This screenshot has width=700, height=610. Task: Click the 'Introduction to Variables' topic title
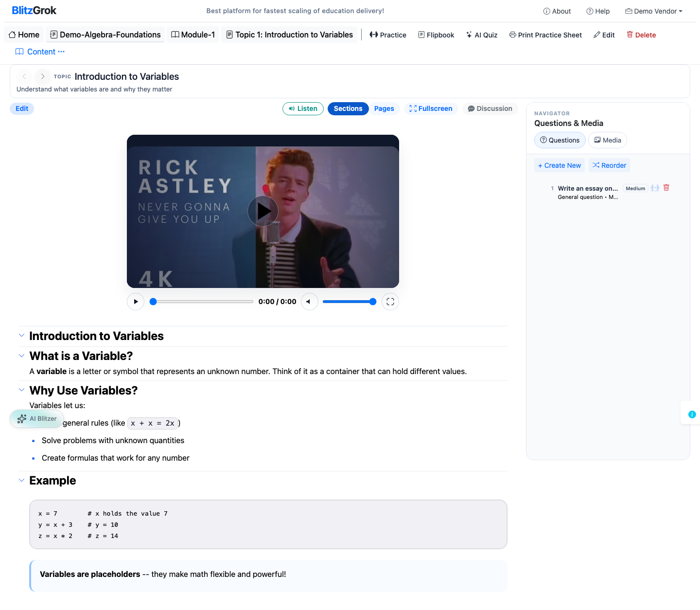coord(127,76)
